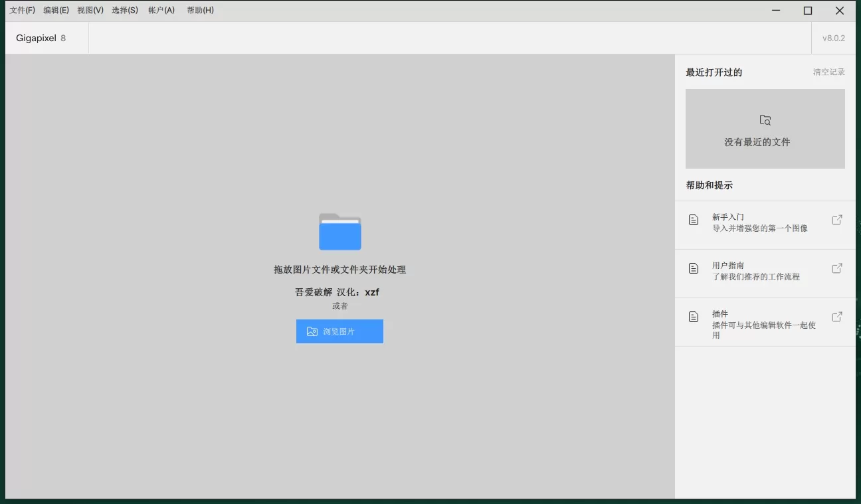Click the document icon beside 新手入门
Screen dimensions: 861x504
tap(694, 220)
